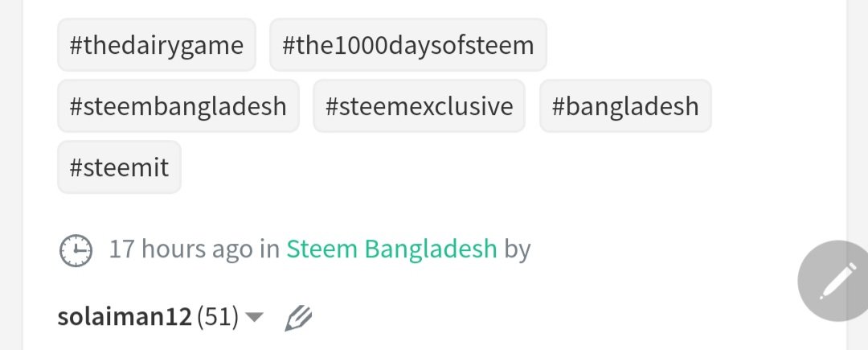
Task: Click the "17 hours ago" timestamp text
Action: coord(181,249)
